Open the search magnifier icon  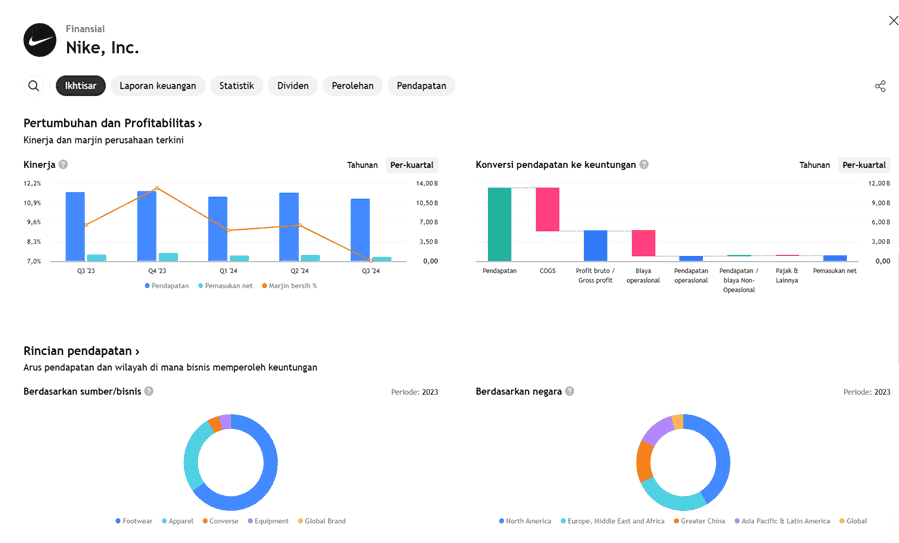click(x=34, y=86)
